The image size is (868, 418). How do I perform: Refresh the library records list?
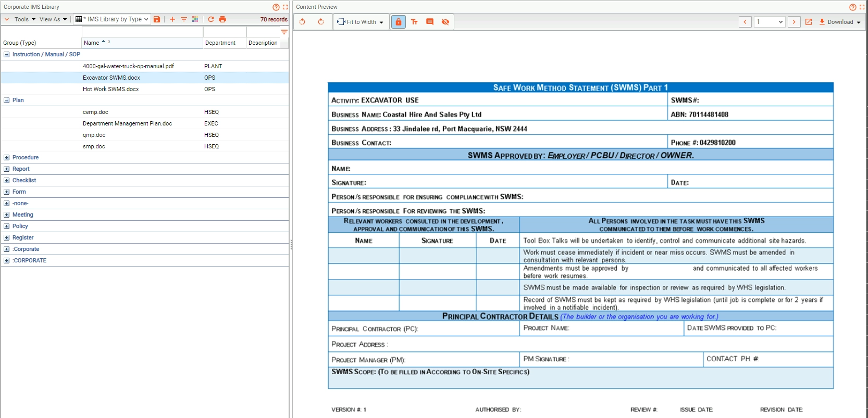211,19
